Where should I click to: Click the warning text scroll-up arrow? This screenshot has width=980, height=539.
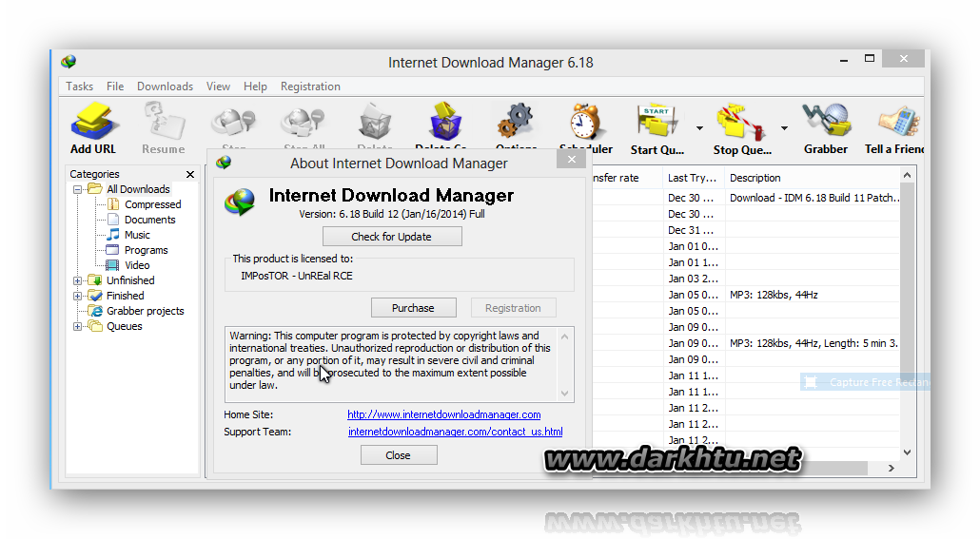click(x=565, y=337)
